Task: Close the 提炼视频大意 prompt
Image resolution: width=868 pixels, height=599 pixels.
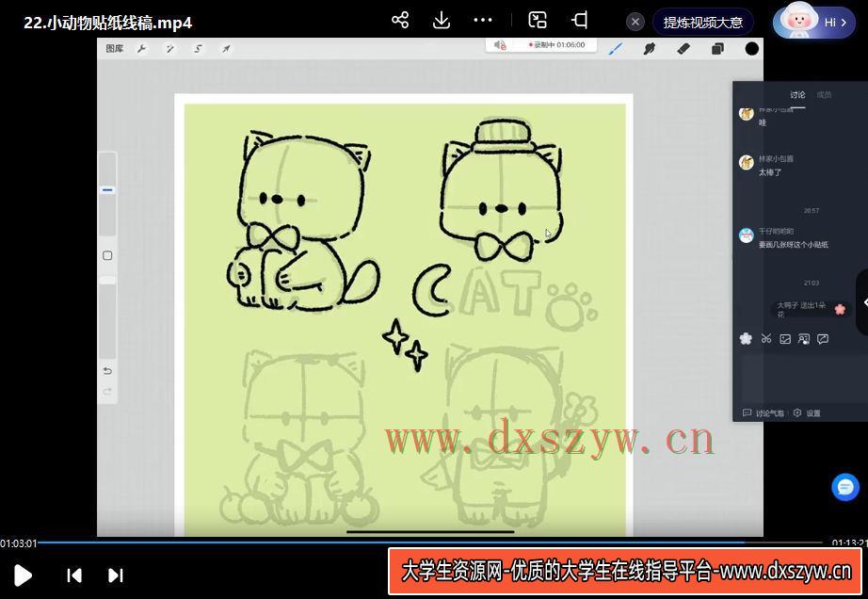Action: click(635, 23)
